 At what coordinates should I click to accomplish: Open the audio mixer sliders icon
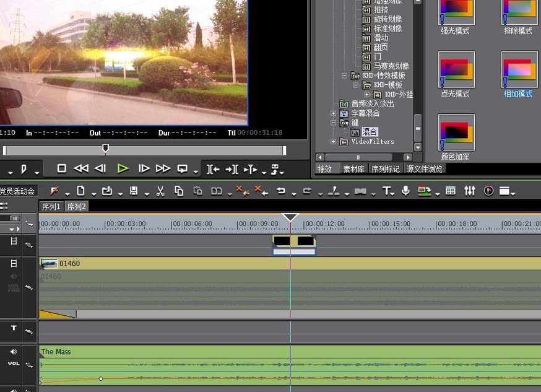click(x=470, y=191)
